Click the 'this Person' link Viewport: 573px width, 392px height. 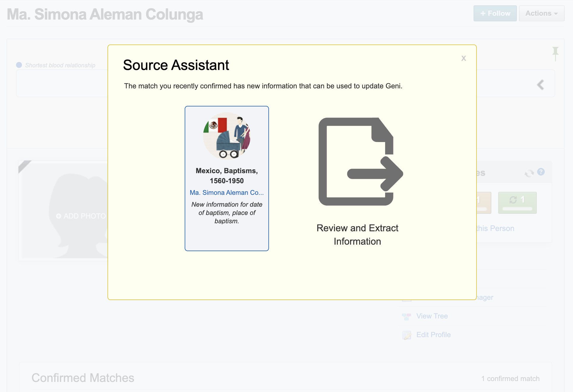(x=495, y=228)
